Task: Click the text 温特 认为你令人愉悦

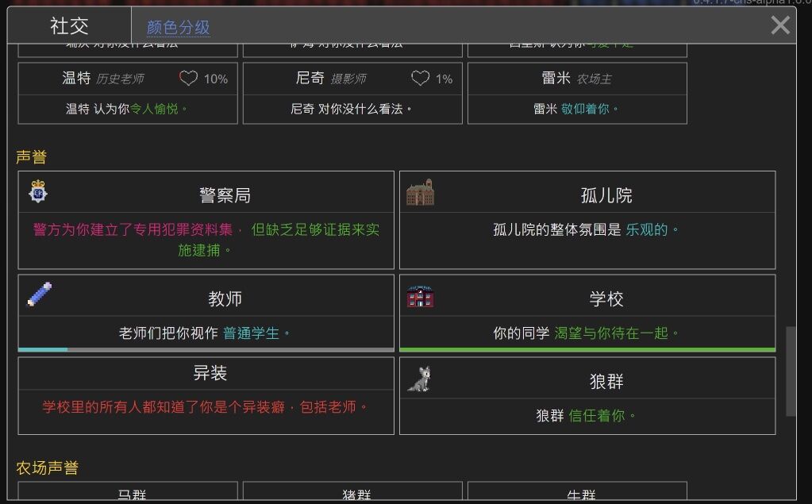Action: 126,109
